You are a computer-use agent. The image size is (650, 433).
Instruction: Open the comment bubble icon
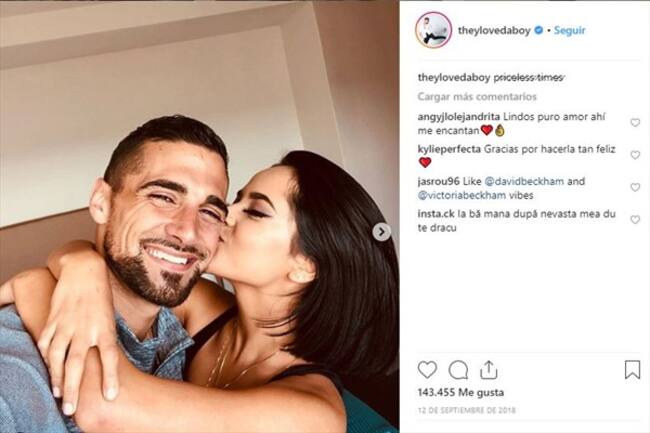458,370
